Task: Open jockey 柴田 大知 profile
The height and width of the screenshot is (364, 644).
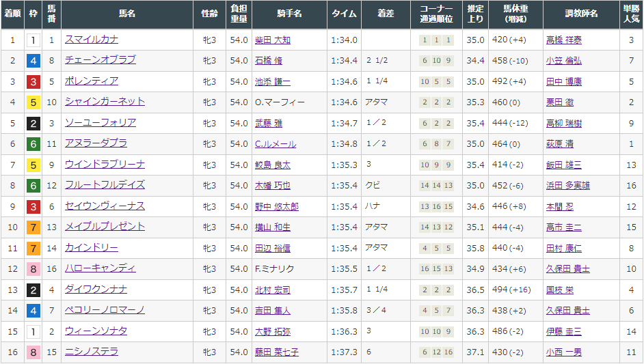Action: [273, 40]
